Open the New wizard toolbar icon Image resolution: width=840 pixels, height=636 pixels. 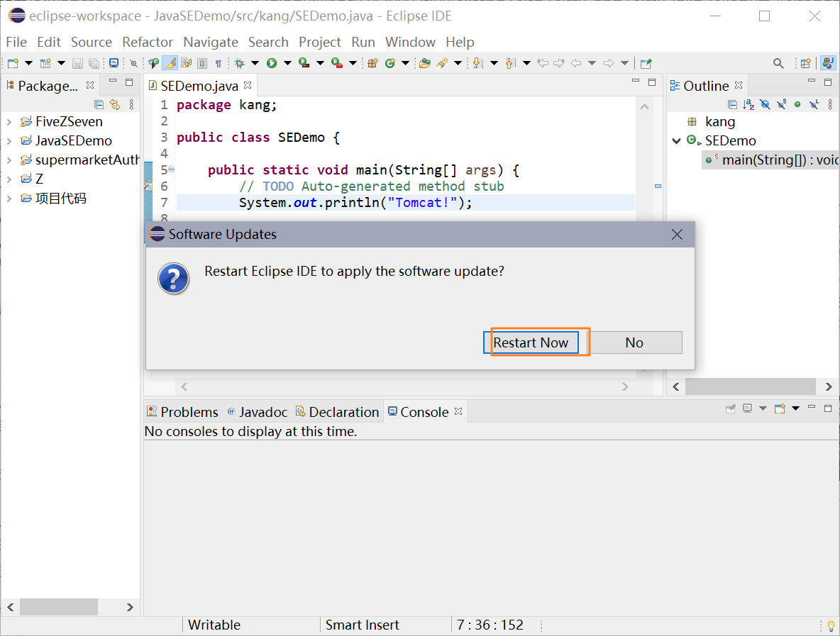(13, 62)
